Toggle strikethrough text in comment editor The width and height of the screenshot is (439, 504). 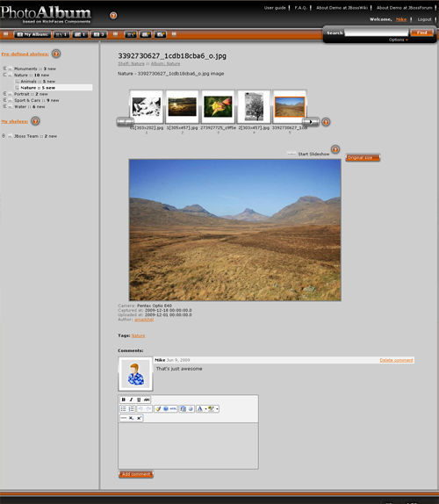click(x=147, y=400)
